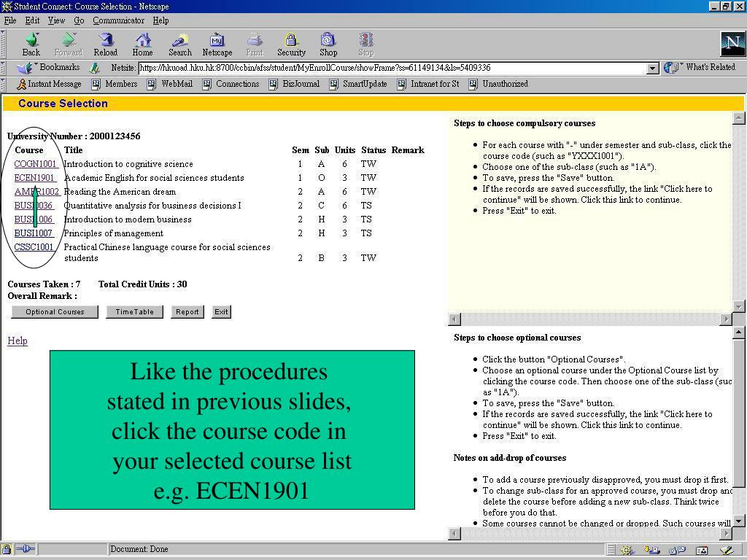
Task: Click right arrow of optional pane horizontal scrollbar
Action: [726, 534]
